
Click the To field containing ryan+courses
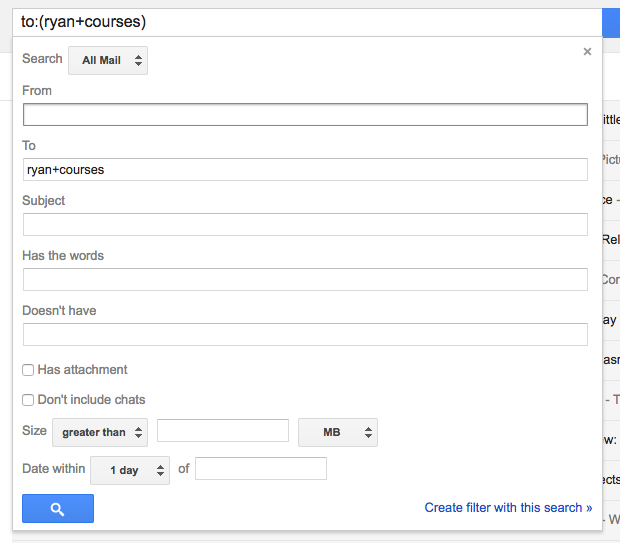[305, 170]
